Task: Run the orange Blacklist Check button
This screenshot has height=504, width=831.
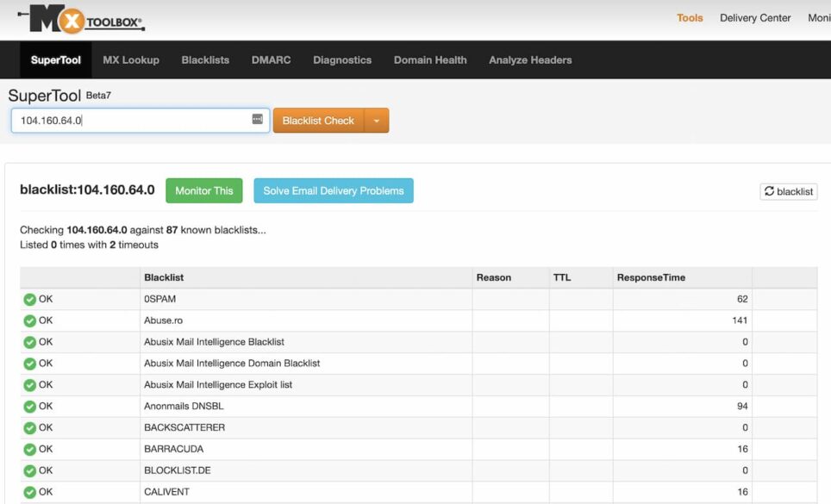Action: tap(318, 121)
